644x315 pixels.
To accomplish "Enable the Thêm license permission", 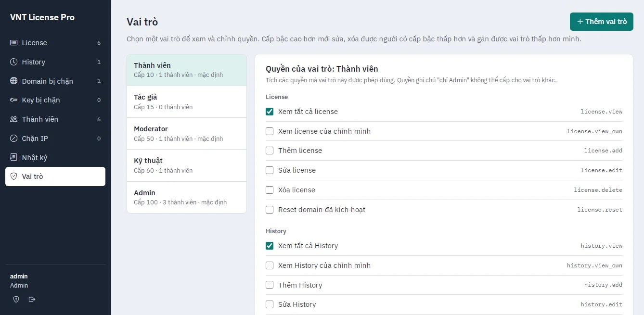I will pyautogui.click(x=270, y=151).
